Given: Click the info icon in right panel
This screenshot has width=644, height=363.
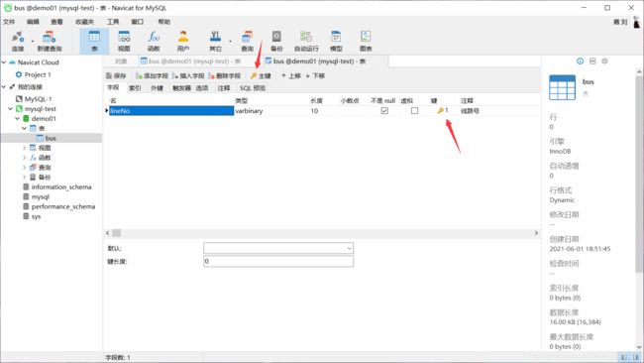Looking at the screenshot, I should pyautogui.click(x=580, y=60).
